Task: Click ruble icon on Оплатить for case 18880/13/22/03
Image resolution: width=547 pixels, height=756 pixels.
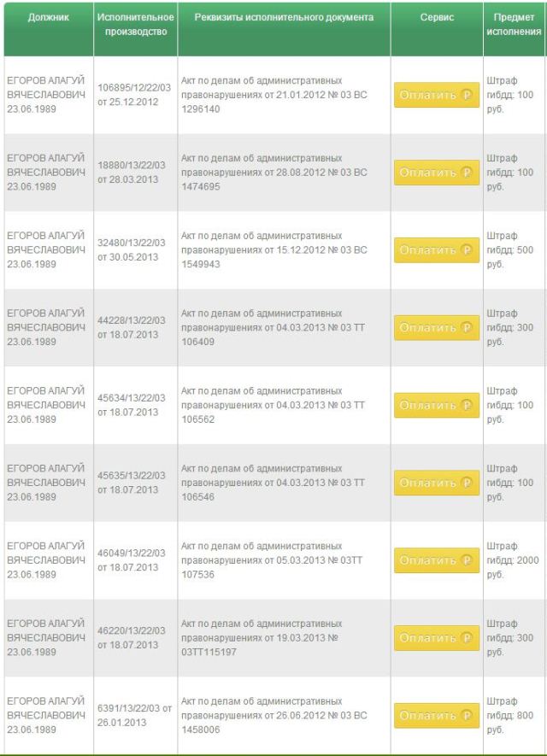Action: (466, 173)
